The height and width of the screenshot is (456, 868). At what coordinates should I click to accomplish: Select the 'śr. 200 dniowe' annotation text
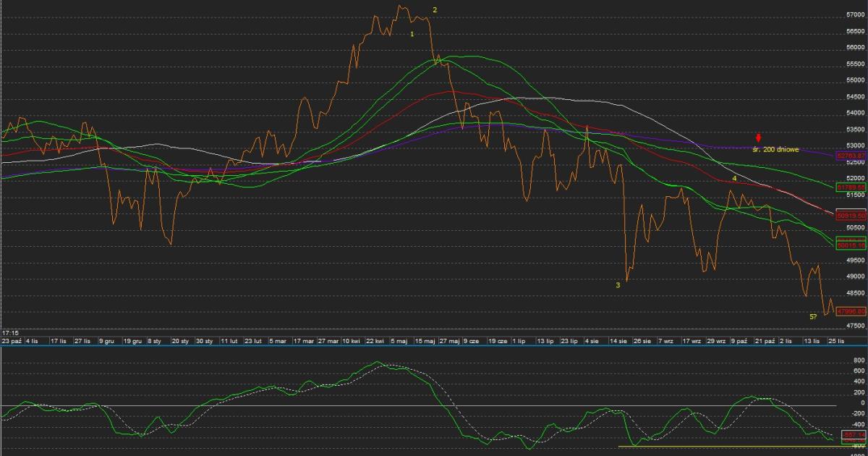click(775, 149)
